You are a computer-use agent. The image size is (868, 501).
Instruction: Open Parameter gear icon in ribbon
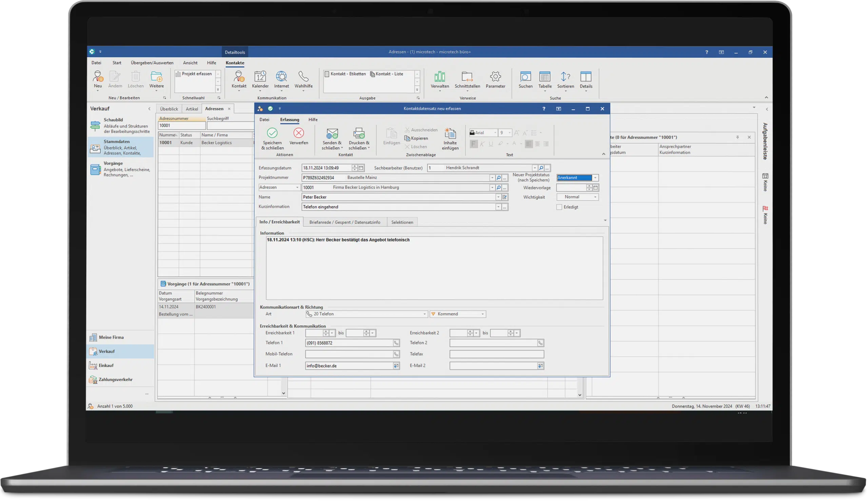click(495, 77)
